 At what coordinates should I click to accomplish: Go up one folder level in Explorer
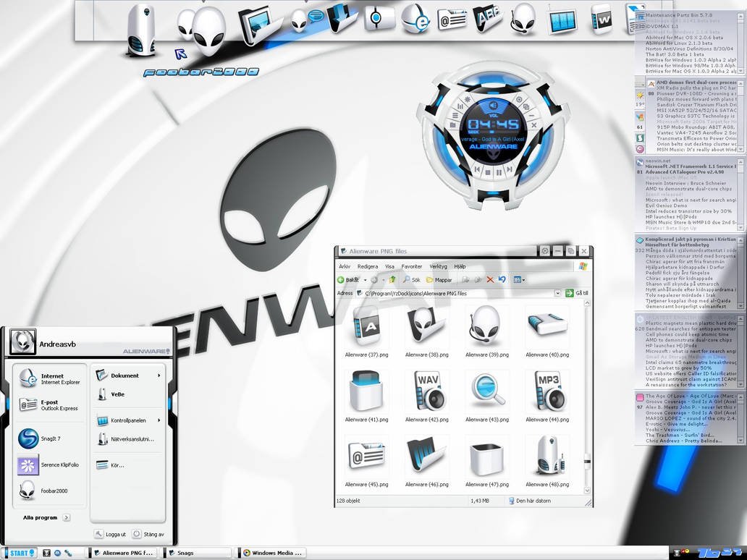[392, 279]
